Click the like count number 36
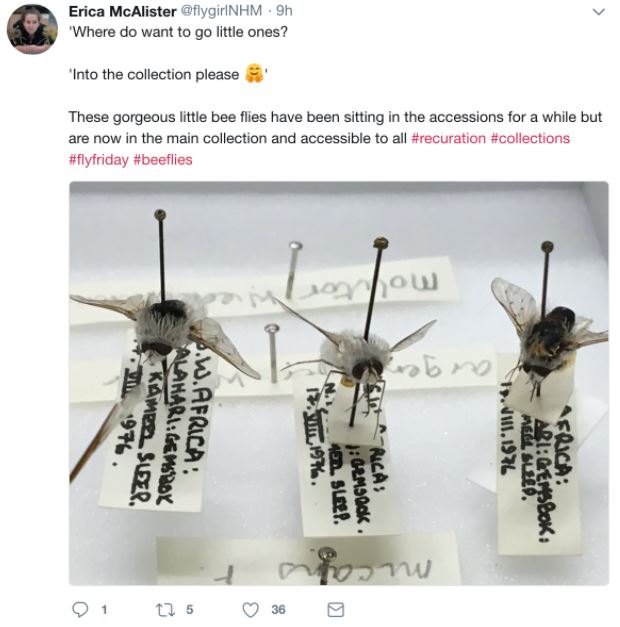Image resolution: width=620 pixels, height=627 pixels. 278,610
